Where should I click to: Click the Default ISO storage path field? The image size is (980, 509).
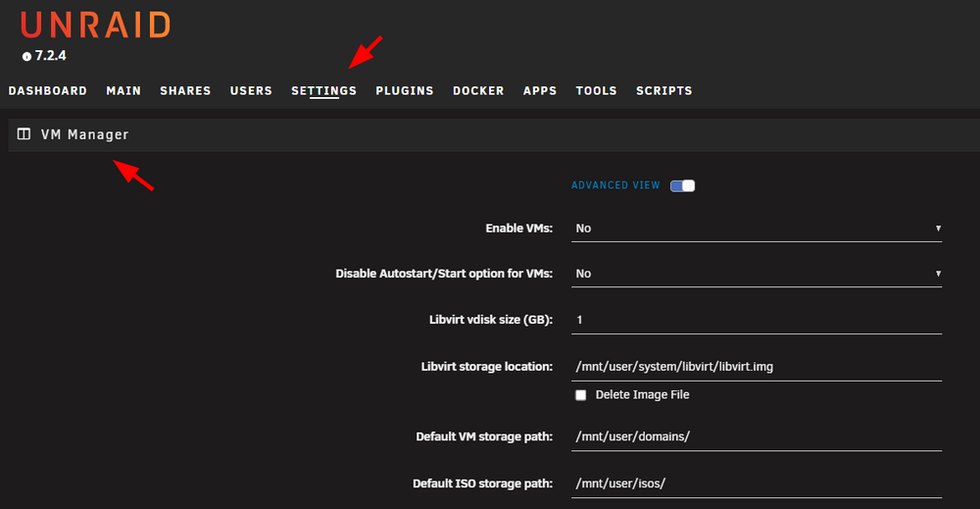(x=757, y=484)
